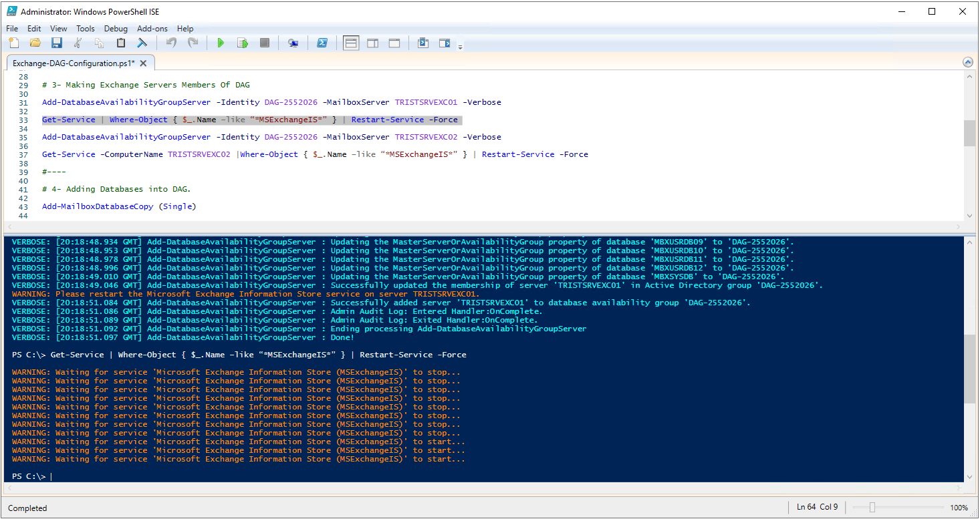Viewport: 980px width, 519px height.
Task: Launch PowerShell.exe from the blue console icon
Action: 322,43
